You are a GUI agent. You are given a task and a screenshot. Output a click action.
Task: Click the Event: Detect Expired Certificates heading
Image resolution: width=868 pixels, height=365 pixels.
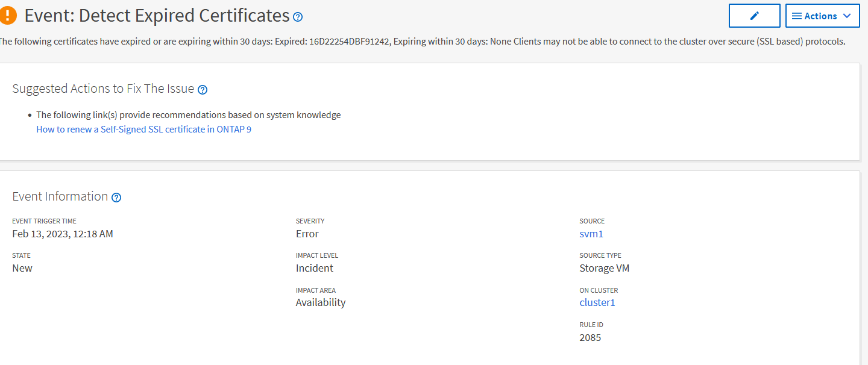coord(157,16)
